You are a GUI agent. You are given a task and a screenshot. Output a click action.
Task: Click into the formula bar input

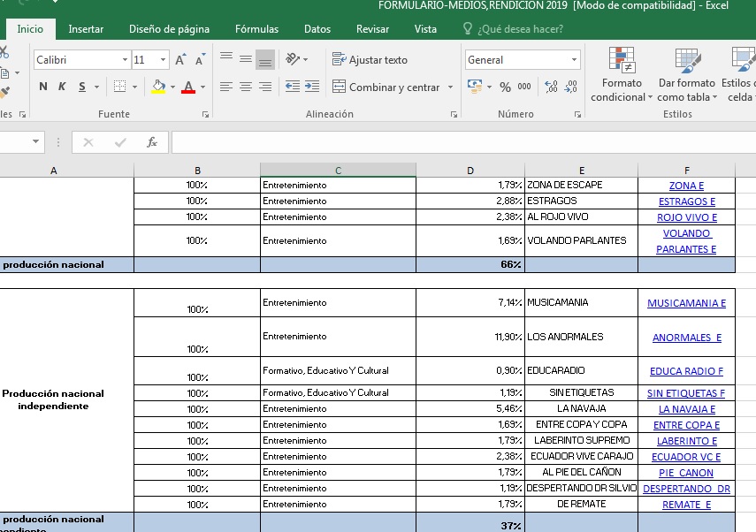[x=460, y=142]
